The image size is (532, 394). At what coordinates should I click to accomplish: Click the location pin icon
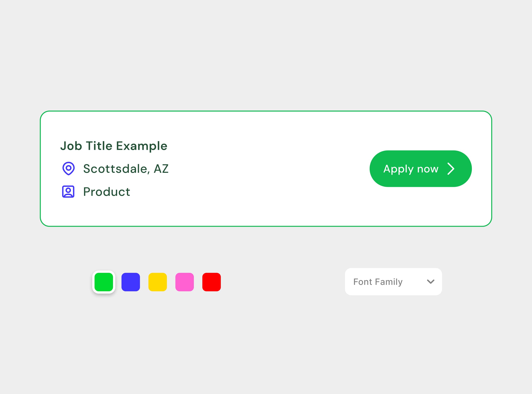pos(68,169)
